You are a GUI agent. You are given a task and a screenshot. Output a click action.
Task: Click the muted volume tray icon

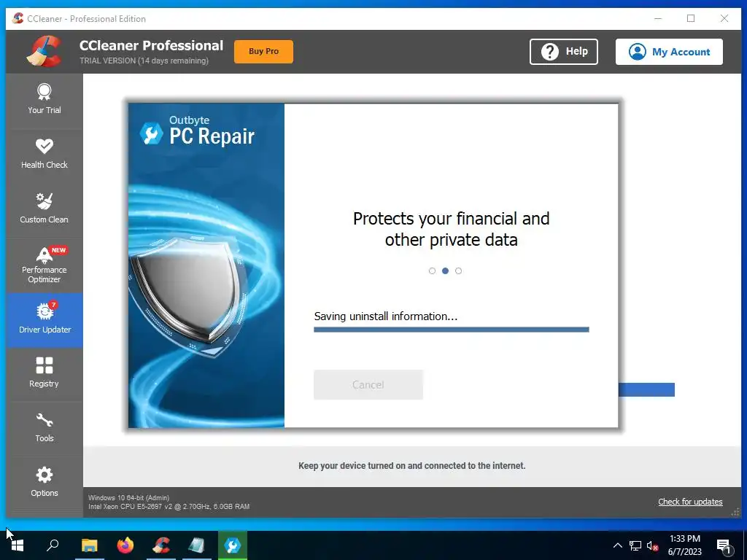[653, 545]
